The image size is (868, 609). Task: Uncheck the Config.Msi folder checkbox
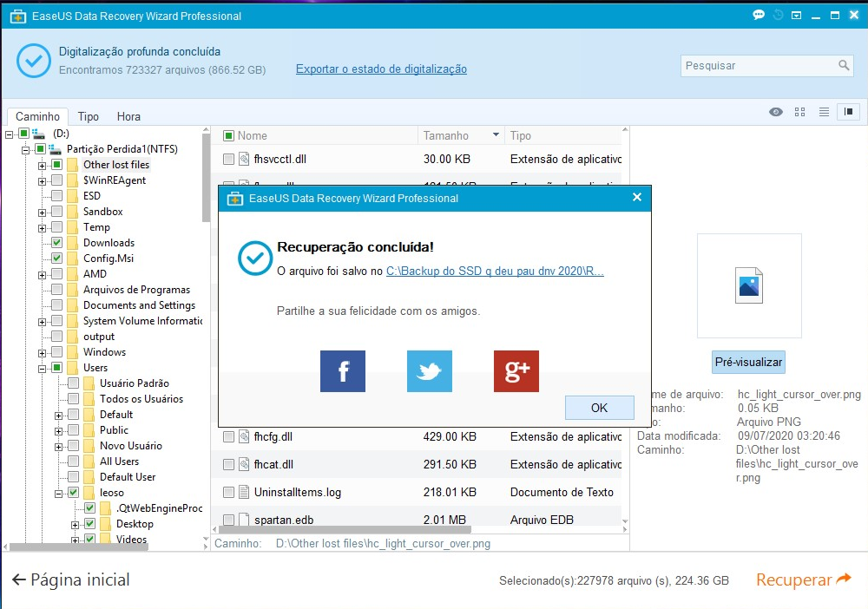[x=56, y=258]
